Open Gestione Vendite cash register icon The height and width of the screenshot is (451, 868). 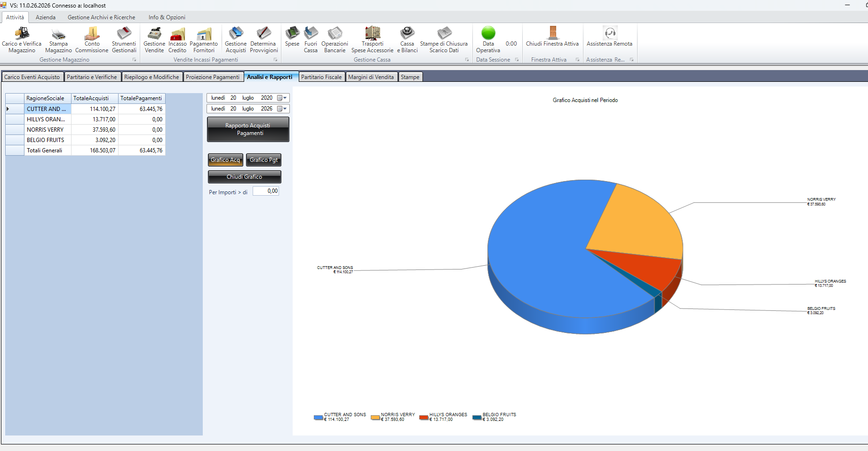point(154,33)
